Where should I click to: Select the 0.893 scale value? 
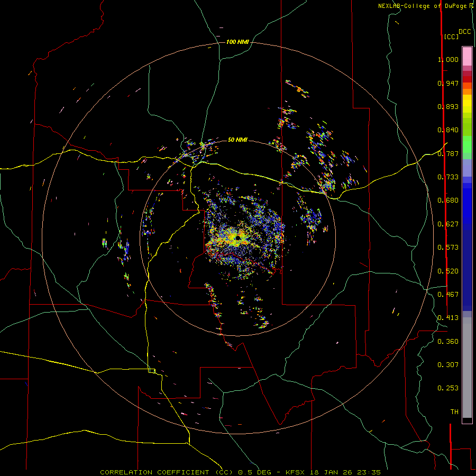point(448,106)
